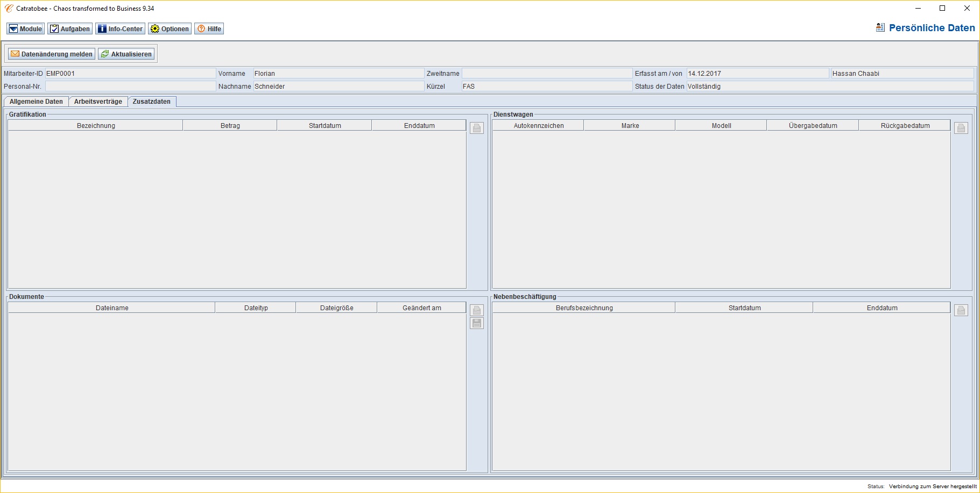980x493 pixels.
Task: Open the Aufgaben tasks button
Action: [70, 29]
